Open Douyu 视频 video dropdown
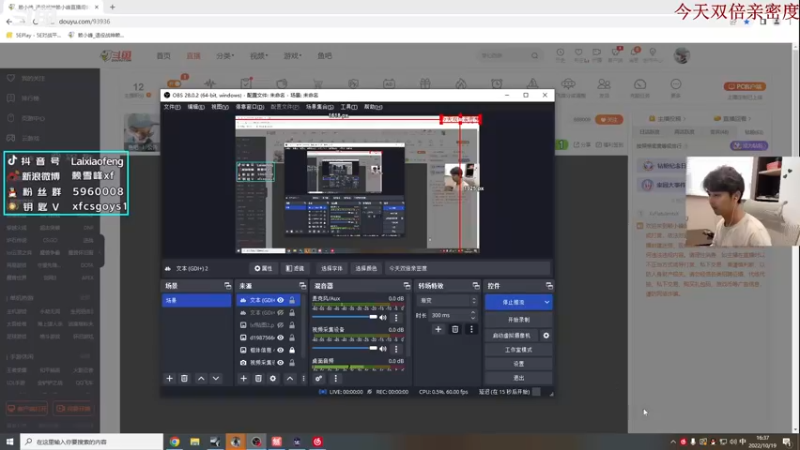The height and width of the screenshot is (450, 800). click(259, 56)
